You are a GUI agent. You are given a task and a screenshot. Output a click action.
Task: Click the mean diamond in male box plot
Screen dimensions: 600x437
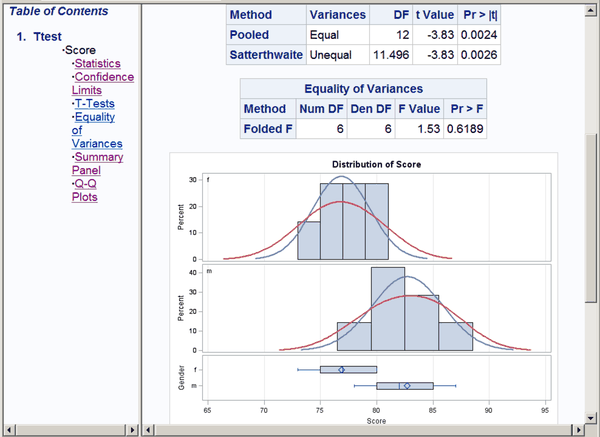tap(406, 385)
